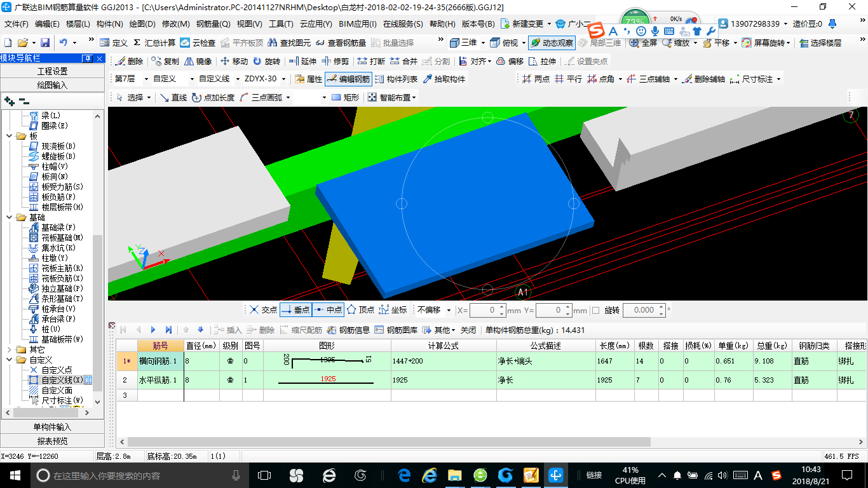Open 云检查 cloud check tool
This screenshot has height=488, width=868.
(198, 43)
